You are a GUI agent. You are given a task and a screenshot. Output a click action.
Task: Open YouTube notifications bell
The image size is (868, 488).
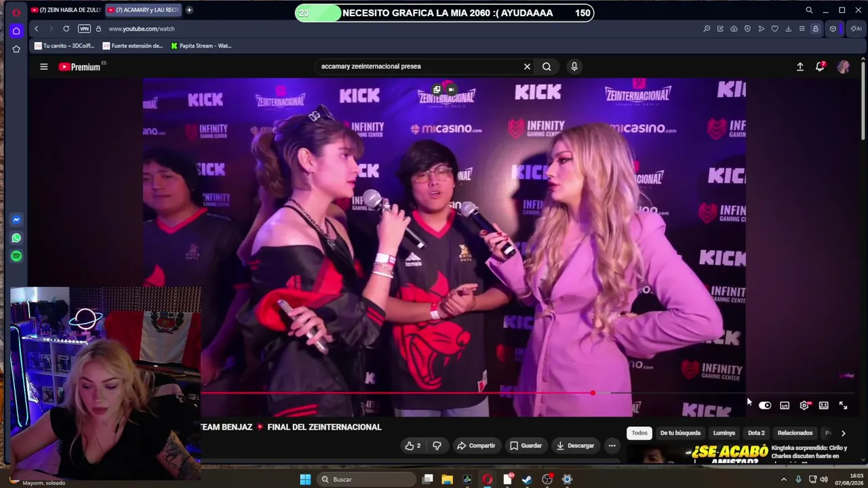click(820, 66)
